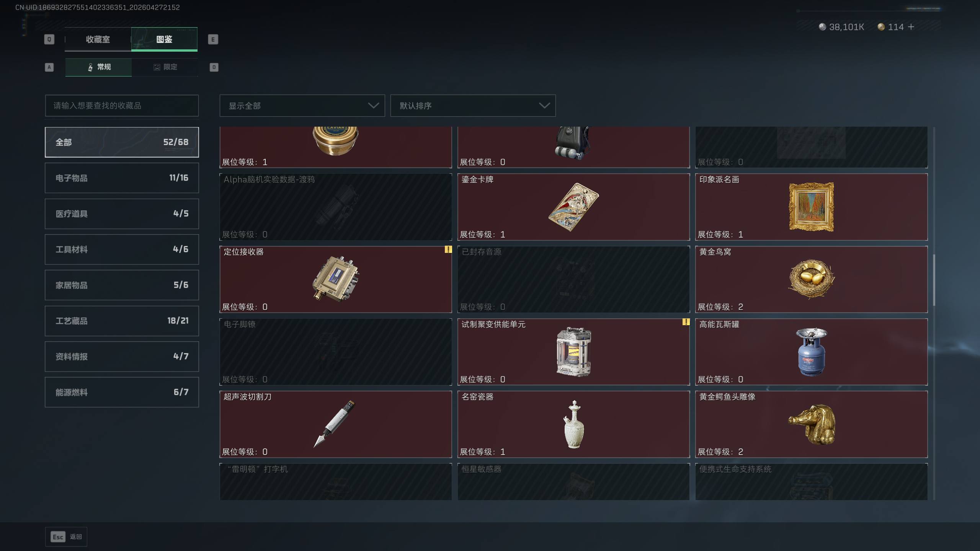Choose the 高能瓦斯罐 blue gas canister icon
The height and width of the screenshot is (551, 980).
(x=811, y=352)
